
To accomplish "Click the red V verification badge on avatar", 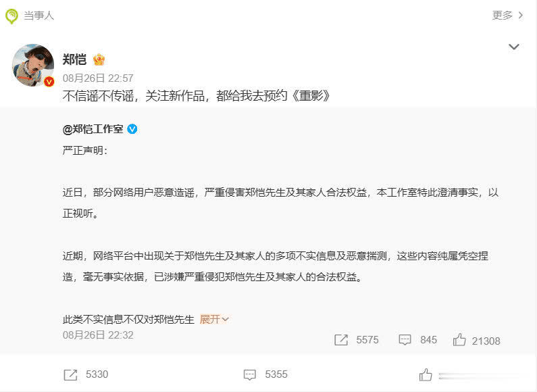I will [x=49, y=82].
